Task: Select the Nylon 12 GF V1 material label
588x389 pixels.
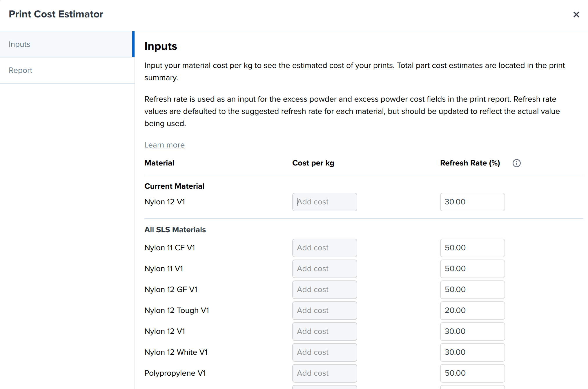Action: click(171, 289)
